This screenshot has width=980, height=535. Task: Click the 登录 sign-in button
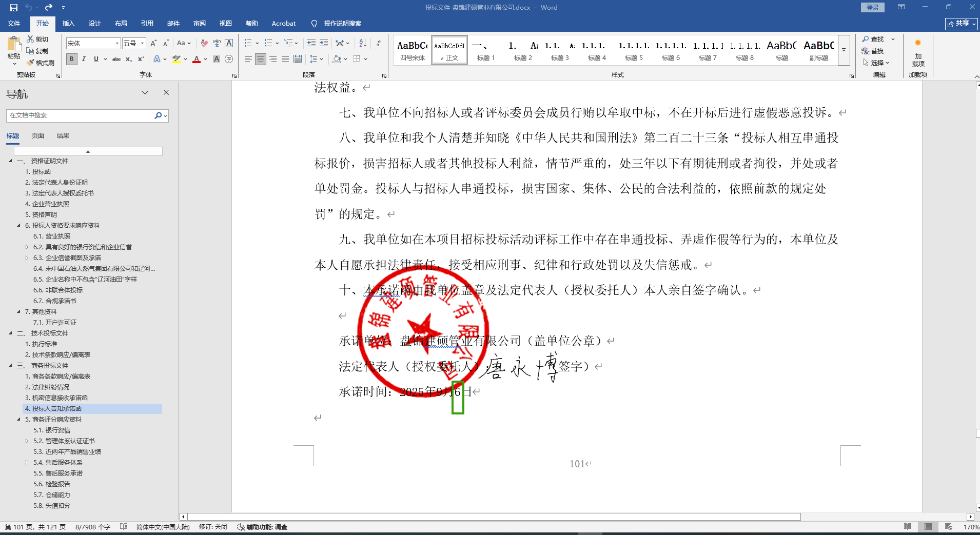pos(873,7)
